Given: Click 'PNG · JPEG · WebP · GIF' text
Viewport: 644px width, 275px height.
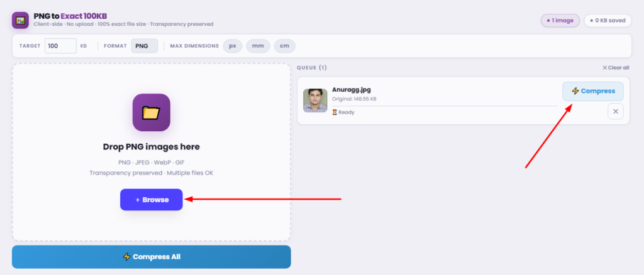Looking at the screenshot, I should point(151,162).
